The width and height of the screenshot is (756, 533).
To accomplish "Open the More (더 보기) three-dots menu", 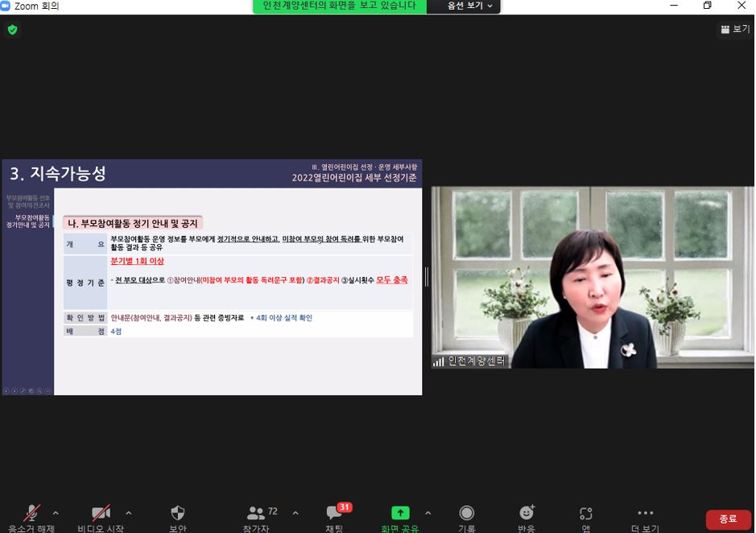I will (646, 514).
